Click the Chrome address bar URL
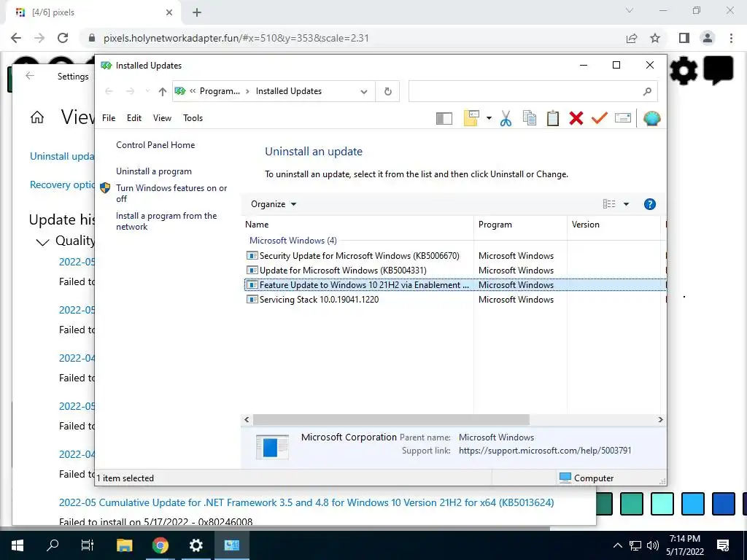Screen dimensions: 747x560 236,38
